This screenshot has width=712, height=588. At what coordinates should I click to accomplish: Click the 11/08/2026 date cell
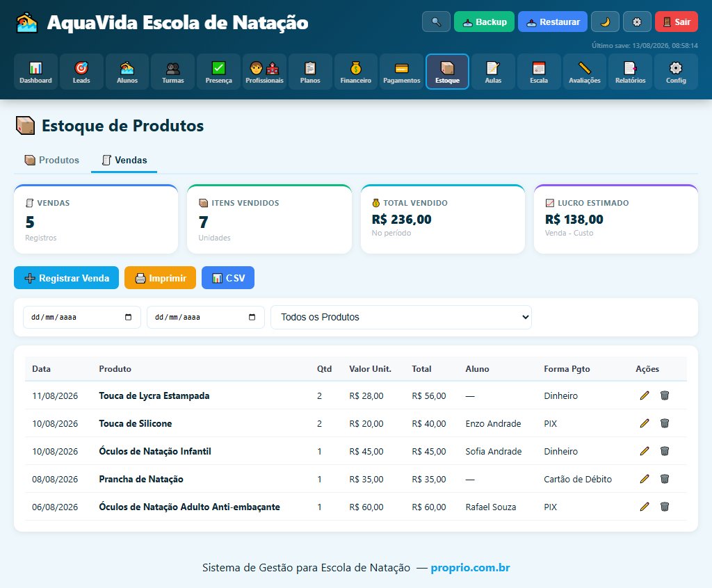[55, 396]
